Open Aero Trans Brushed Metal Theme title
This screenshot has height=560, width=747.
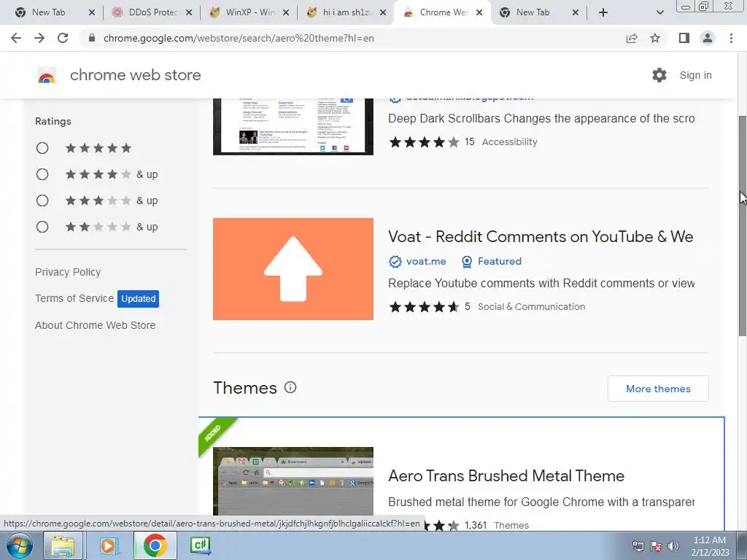(x=506, y=475)
